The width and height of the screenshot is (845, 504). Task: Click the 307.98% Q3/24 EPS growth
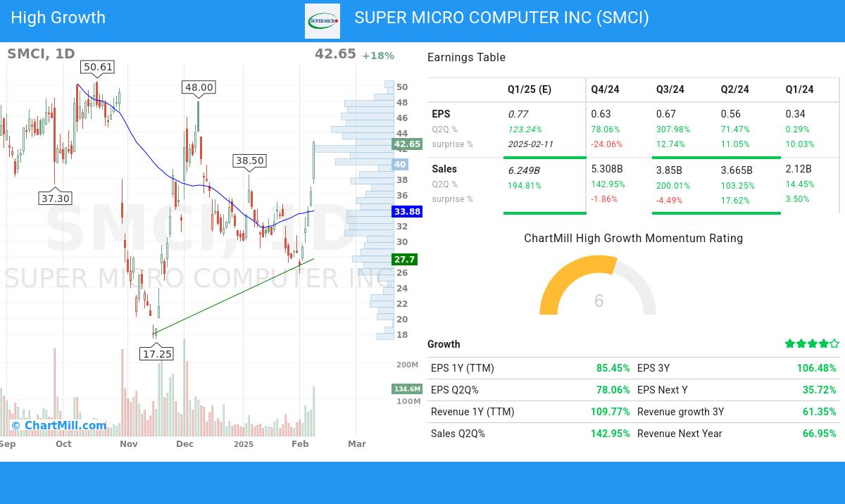(673, 130)
